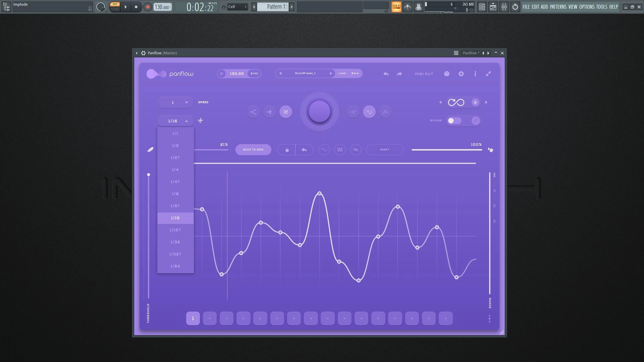Open FL Studio playlist view
The width and height of the screenshot is (644, 362).
tap(482, 7)
